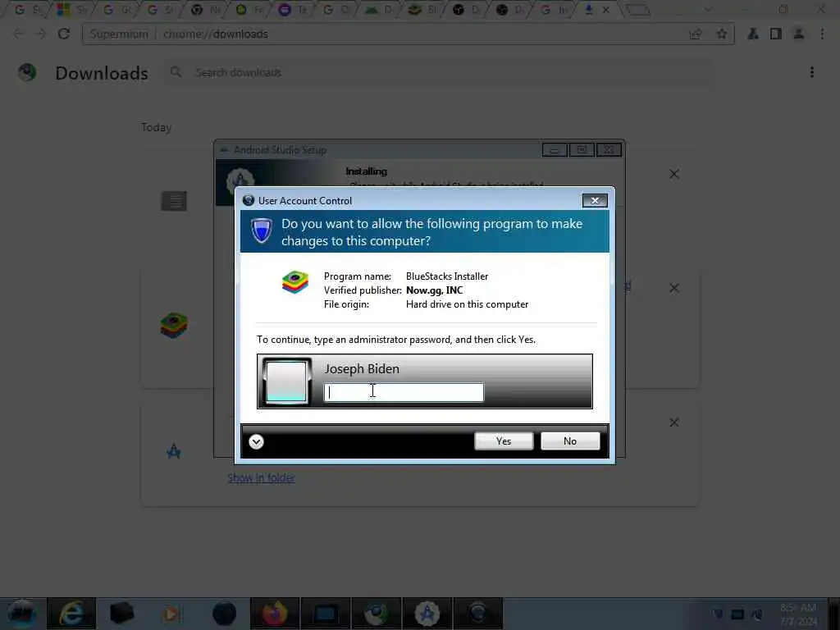Open a new browser tab
This screenshot has width=840, height=630.
(638, 10)
